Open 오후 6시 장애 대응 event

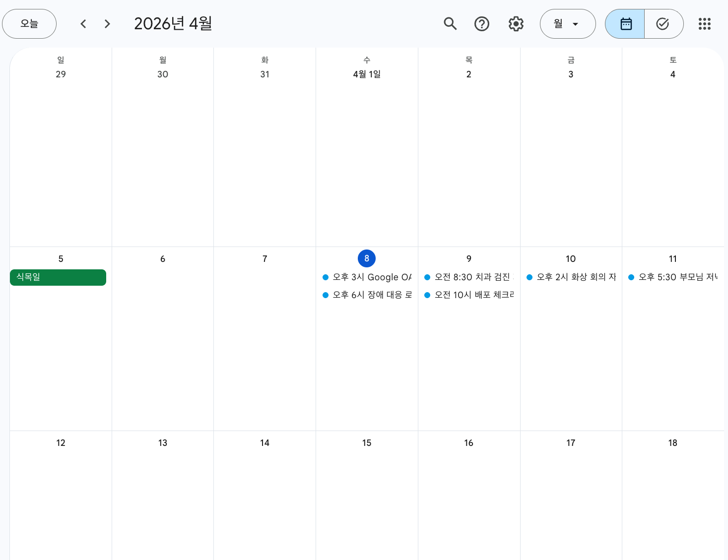coord(367,295)
